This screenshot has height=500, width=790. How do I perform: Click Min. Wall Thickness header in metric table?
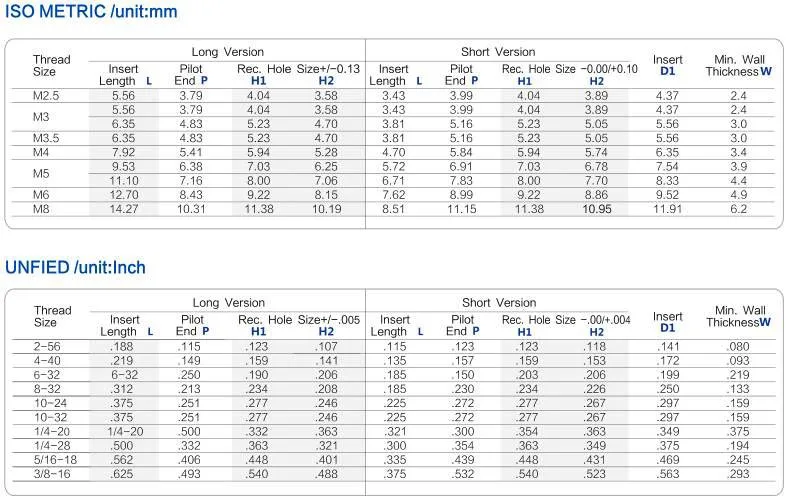pyautogui.click(x=739, y=65)
